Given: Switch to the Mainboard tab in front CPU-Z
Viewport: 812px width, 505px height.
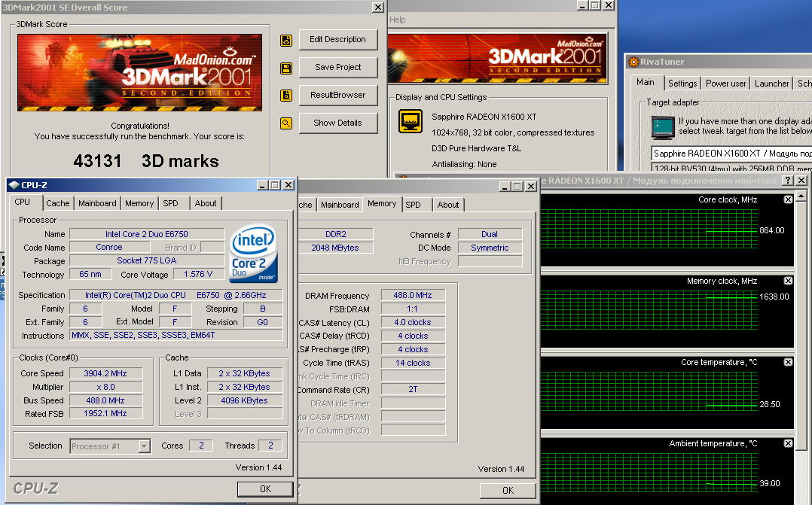Looking at the screenshot, I should click(97, 203).
